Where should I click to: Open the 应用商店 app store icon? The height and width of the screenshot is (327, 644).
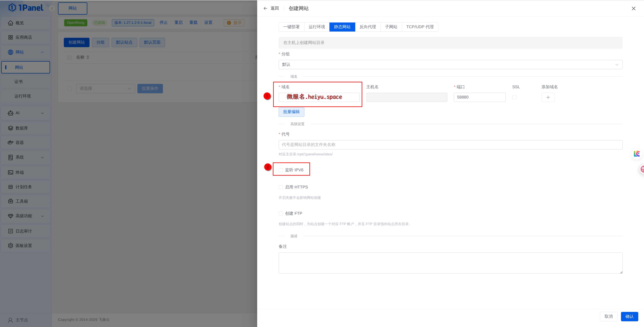11,37
